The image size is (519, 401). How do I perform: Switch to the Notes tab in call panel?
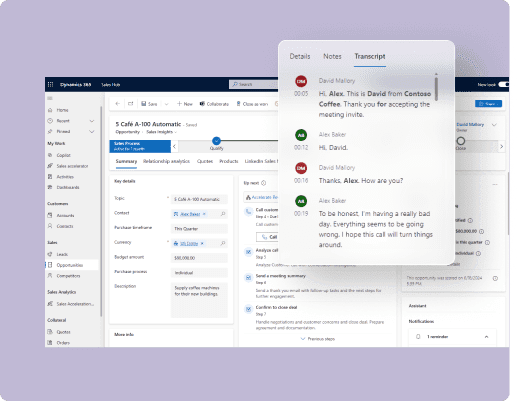click(x=332, y=56)
